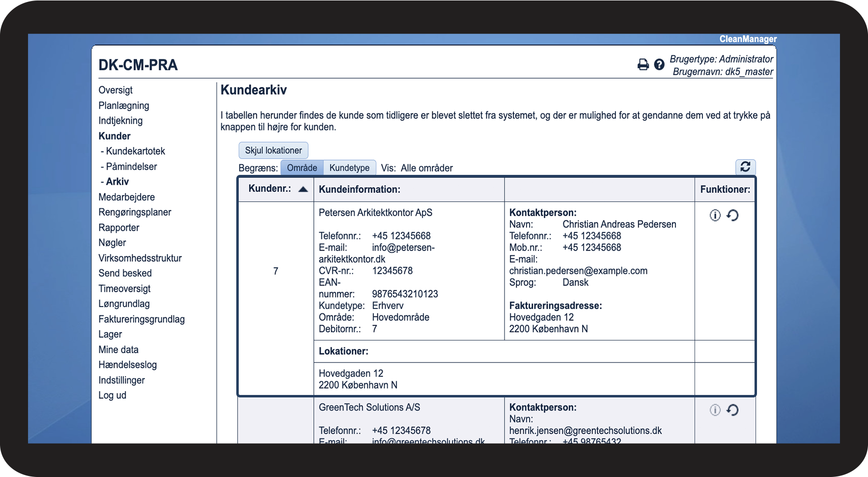
Task: Expand the Kunder menu section
Action: (114, 136)
